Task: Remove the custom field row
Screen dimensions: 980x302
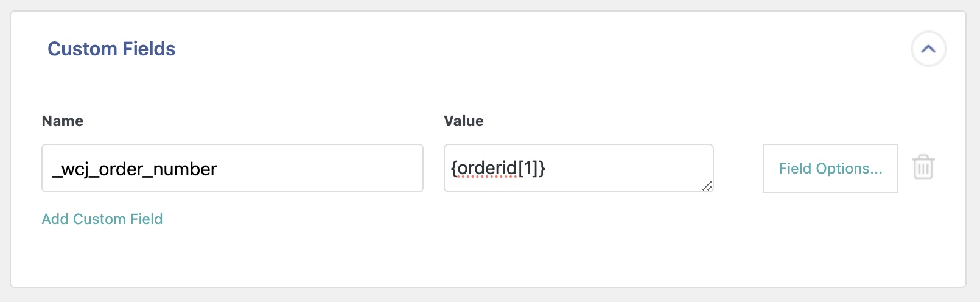Action: pyautogui.click(x=923, y=167)
